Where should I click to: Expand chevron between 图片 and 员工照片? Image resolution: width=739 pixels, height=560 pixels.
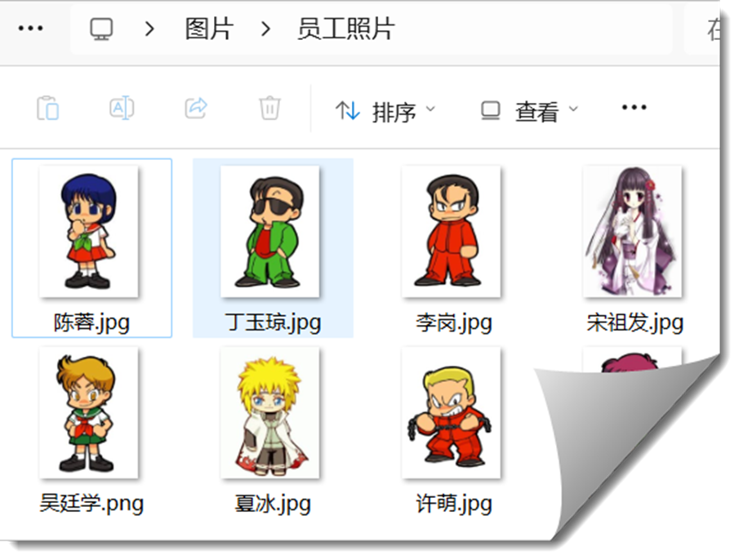266,29
